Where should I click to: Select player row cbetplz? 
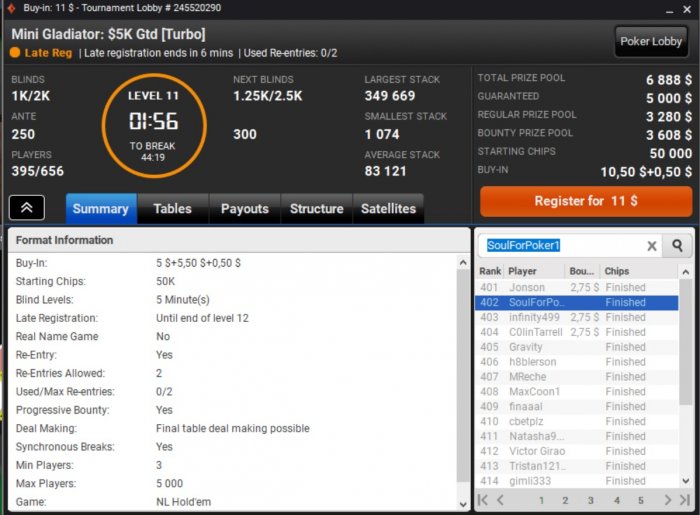(x=577, y=421)
